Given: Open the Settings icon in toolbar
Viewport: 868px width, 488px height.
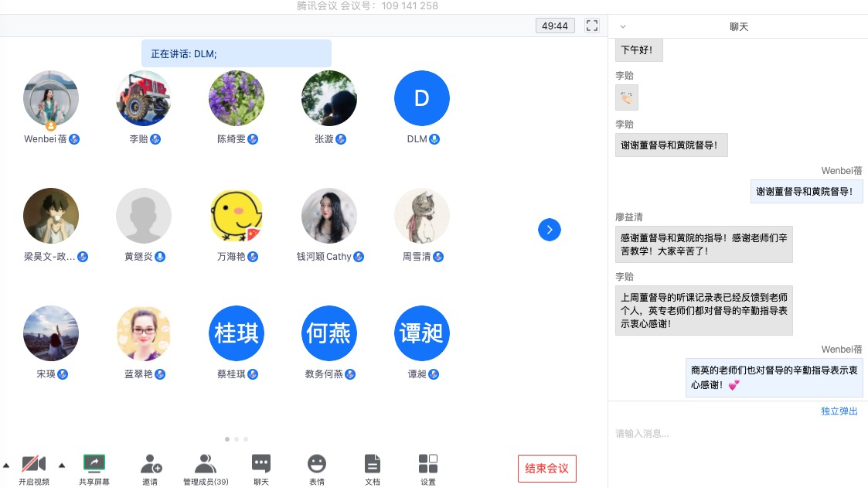Looking at the screenshot, I should point(428,464).
